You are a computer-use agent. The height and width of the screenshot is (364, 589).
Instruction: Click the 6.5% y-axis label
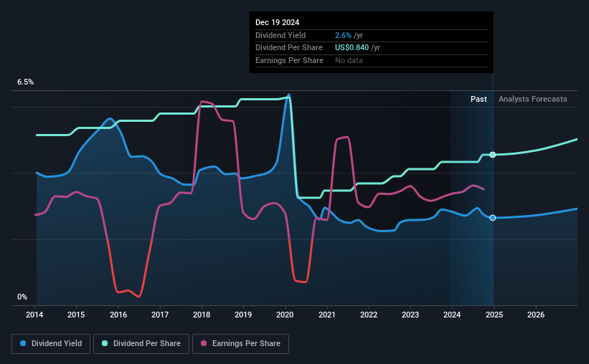point(26,82)
